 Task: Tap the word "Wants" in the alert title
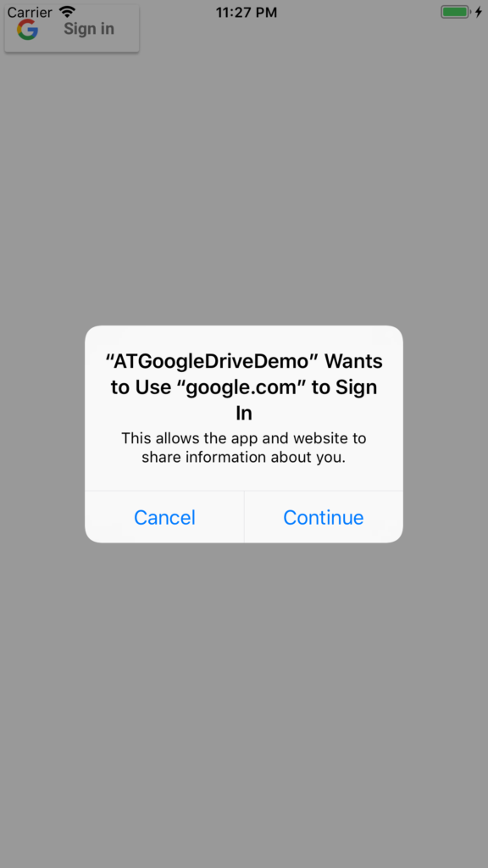coord(353,361)
